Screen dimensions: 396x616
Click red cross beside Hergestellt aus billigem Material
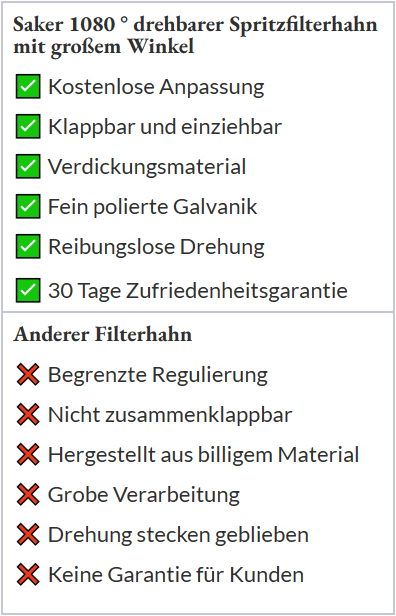(28, 455)
